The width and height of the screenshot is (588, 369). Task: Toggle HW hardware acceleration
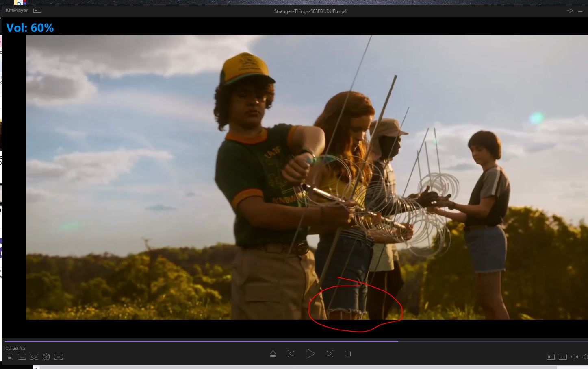[550, 357]
